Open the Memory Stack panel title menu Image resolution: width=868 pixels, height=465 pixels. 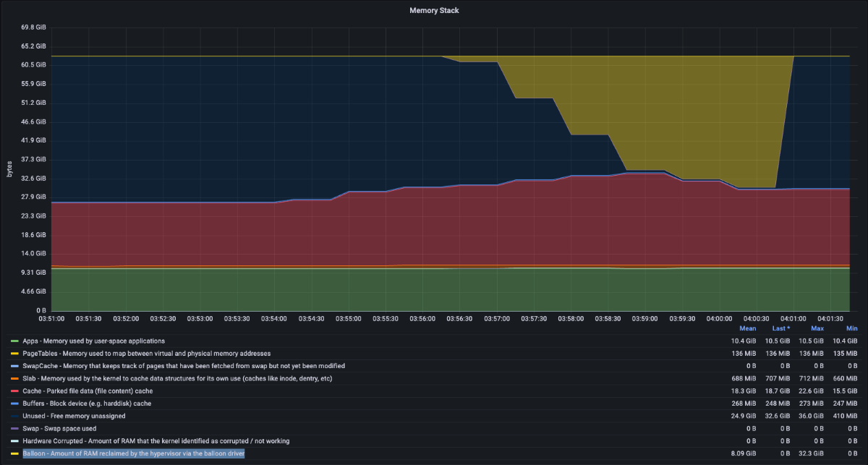(434, 11)
